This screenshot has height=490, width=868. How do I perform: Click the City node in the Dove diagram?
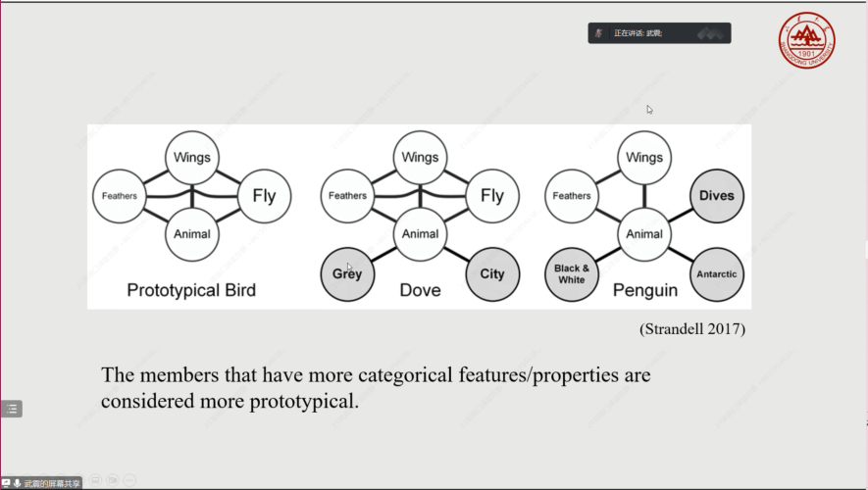492,273
